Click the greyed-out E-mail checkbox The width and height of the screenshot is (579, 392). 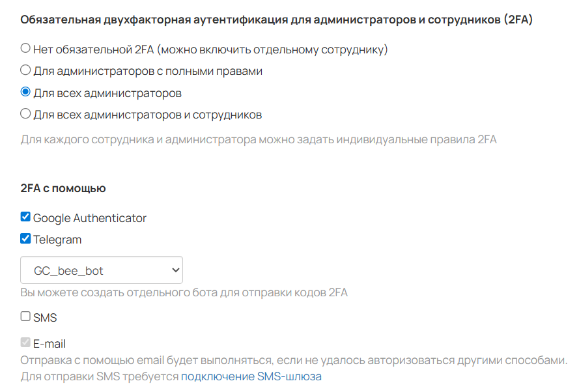tap(25, 343)
